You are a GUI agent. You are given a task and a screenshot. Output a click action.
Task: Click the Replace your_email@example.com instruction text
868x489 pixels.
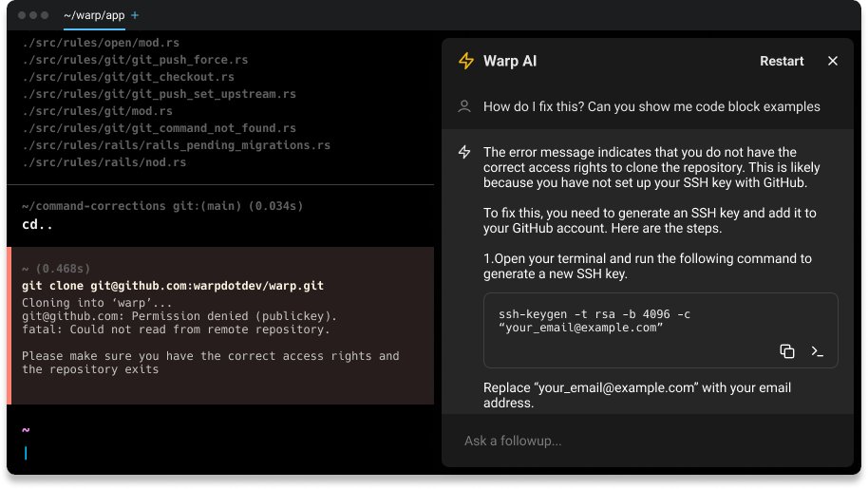[637, 395]
